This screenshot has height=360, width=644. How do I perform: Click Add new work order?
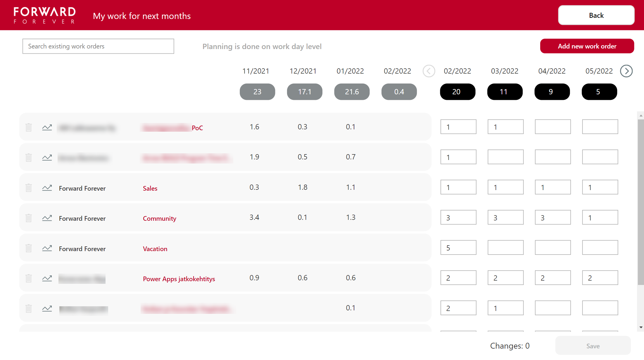587,46
